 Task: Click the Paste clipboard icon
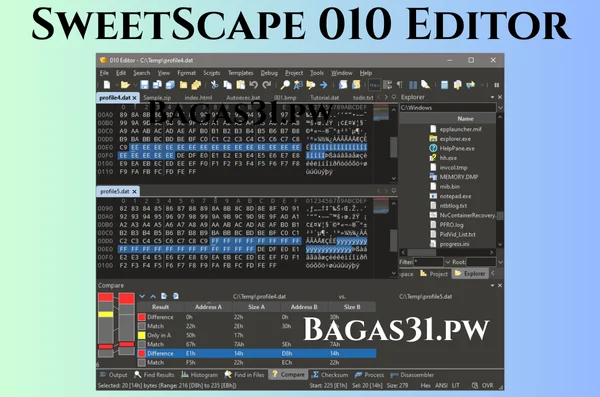click(240, 85)
